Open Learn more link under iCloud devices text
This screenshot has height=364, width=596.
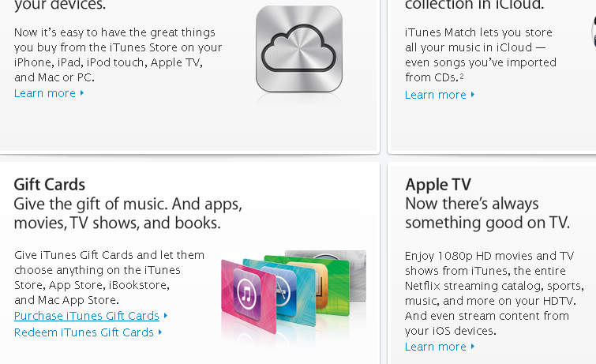(45, 93)
